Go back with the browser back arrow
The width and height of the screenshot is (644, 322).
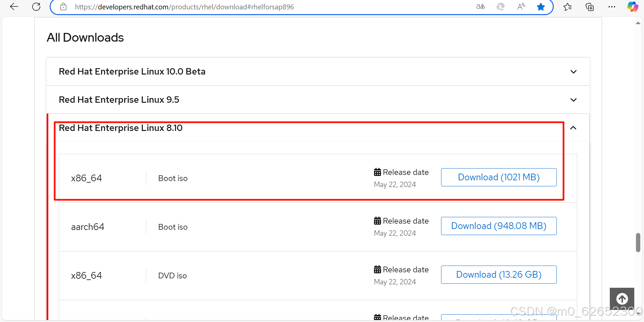[x=14, y=7]
